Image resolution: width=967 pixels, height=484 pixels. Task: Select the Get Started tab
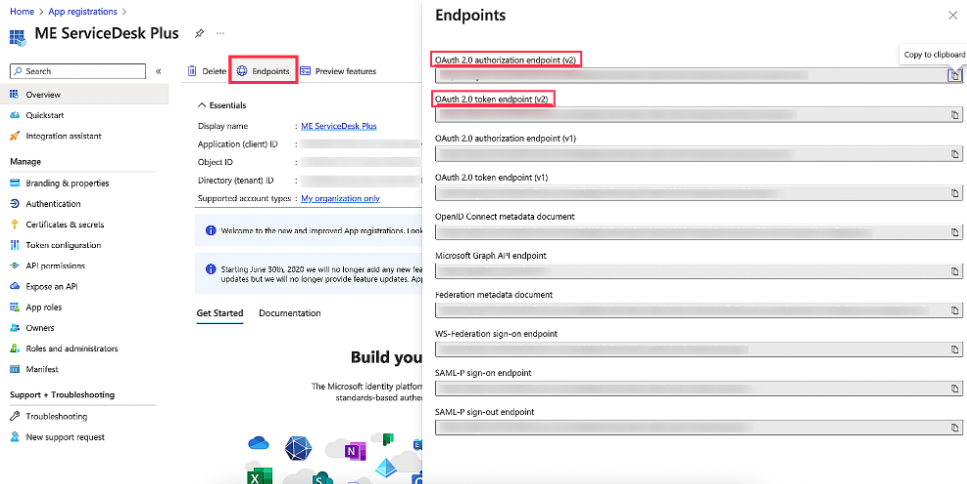tap(219, 313)
